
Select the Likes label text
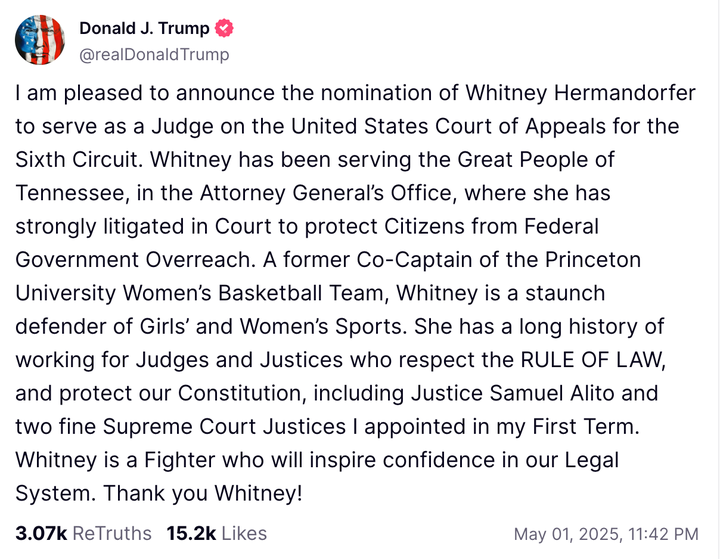point(244,533)
